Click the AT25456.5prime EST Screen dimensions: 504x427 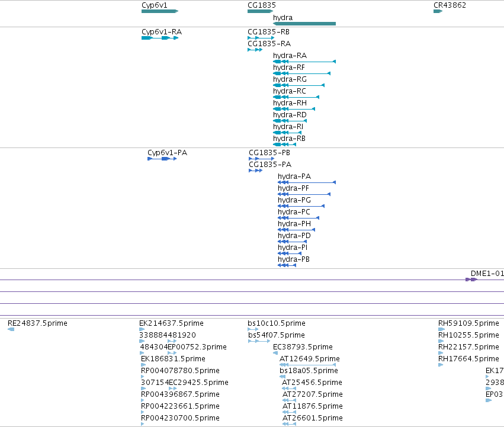(x=289, y=389)
